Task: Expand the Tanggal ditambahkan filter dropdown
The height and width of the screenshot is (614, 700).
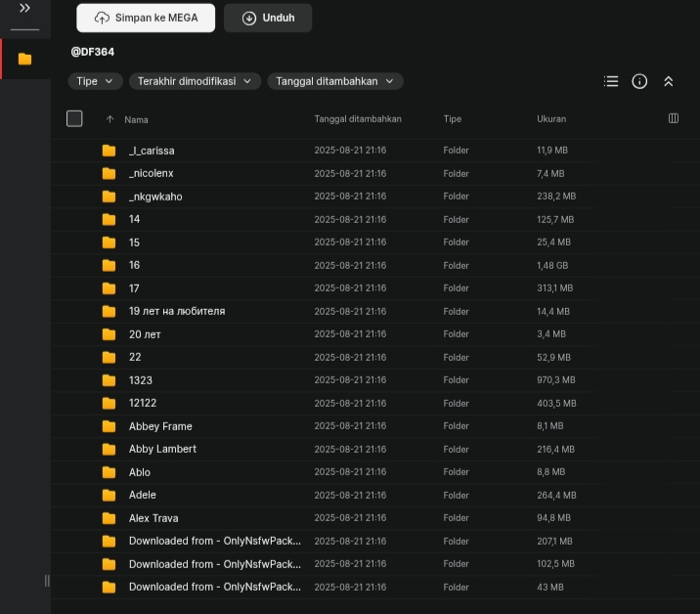Action: 334,81
